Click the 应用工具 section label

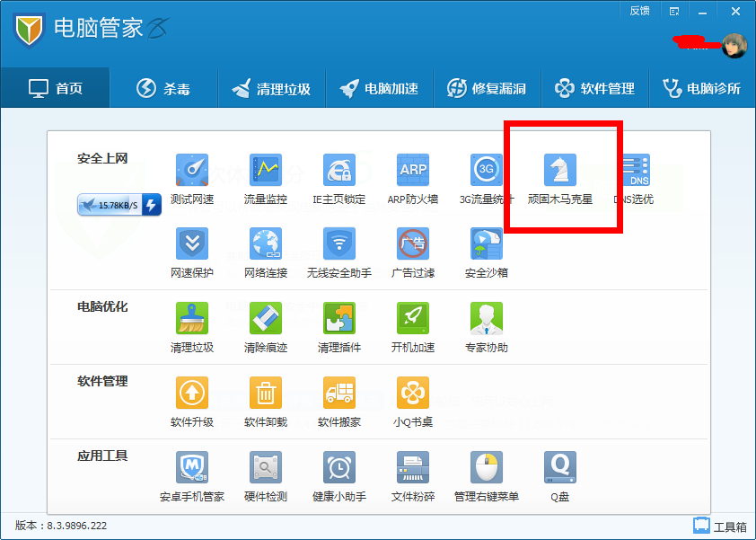[102, 456]
